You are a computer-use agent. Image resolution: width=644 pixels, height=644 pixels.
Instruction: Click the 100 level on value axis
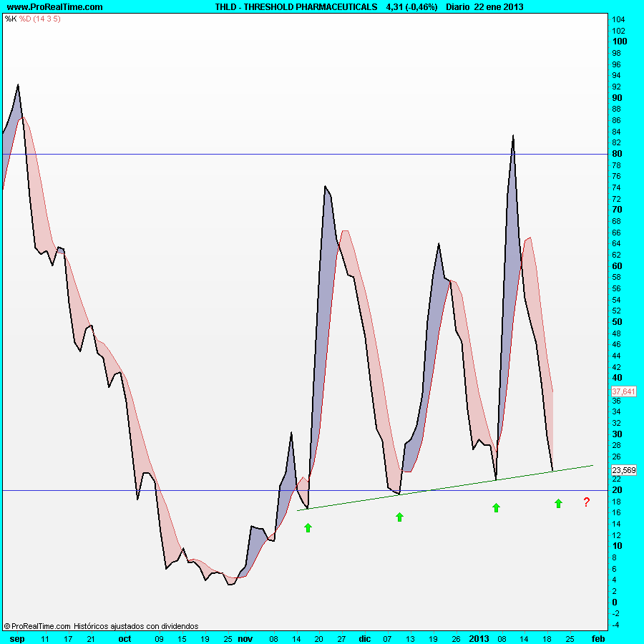620,41
